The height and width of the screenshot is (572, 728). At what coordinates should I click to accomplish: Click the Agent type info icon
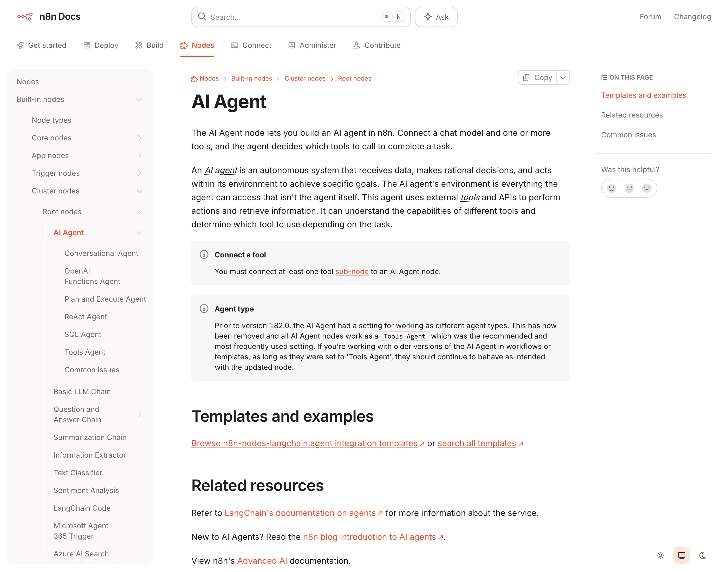204,308
